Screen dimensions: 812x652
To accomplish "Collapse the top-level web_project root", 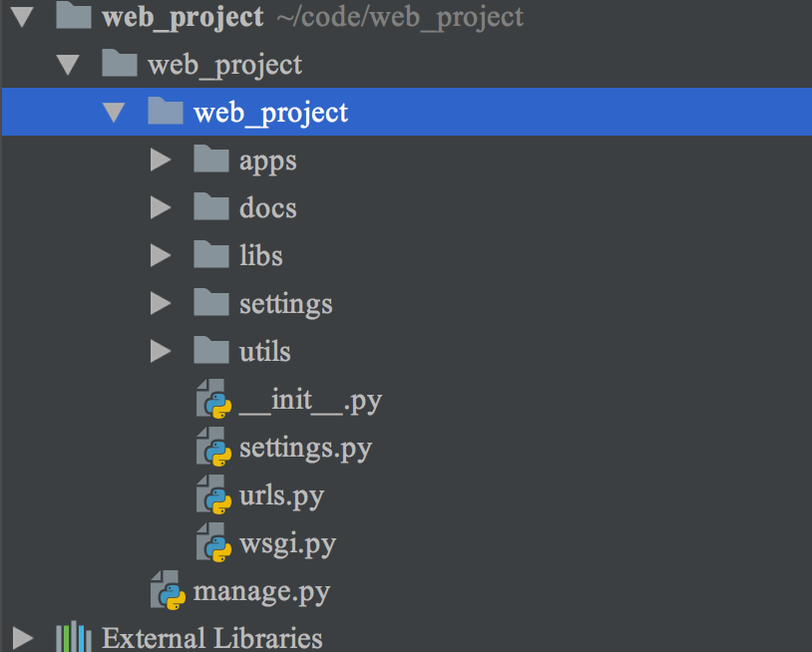I will (22, 16).
